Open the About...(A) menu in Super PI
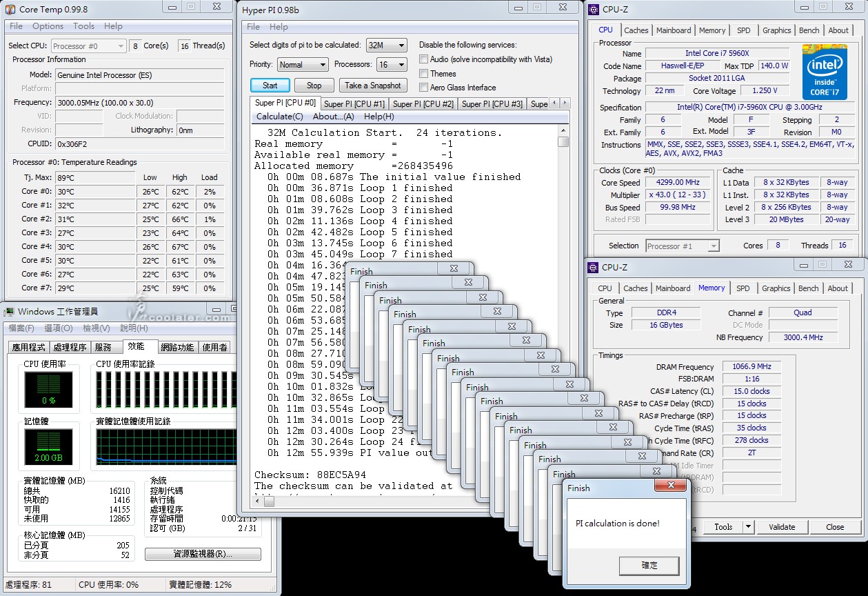Viewport: 868px width, 596px height. click(x=334, y=117)
